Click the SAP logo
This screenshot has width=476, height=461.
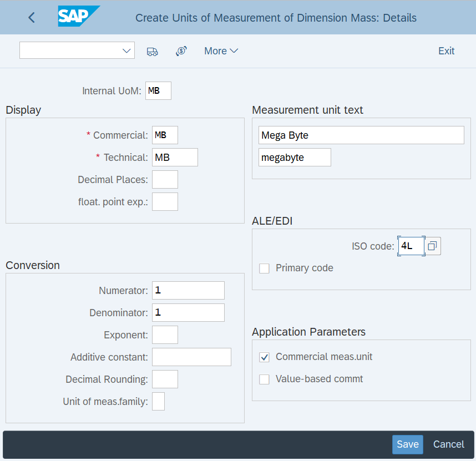[x=79, y=16]
